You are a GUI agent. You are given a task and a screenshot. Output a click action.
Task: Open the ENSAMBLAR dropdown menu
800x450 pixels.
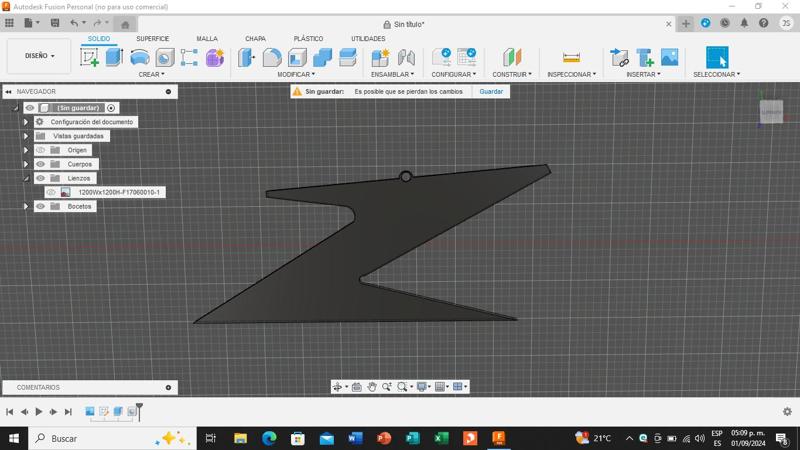(x=392, y=74)
